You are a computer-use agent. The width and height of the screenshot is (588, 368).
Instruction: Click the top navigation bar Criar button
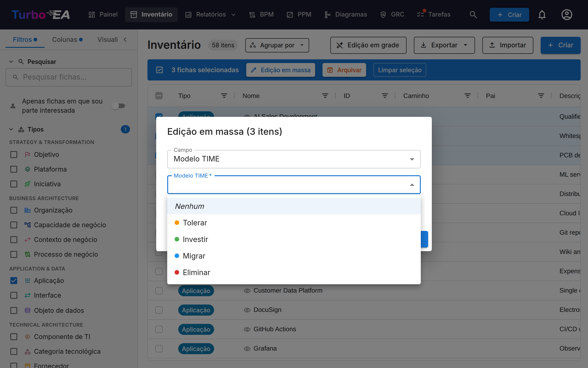coord(509,14)
